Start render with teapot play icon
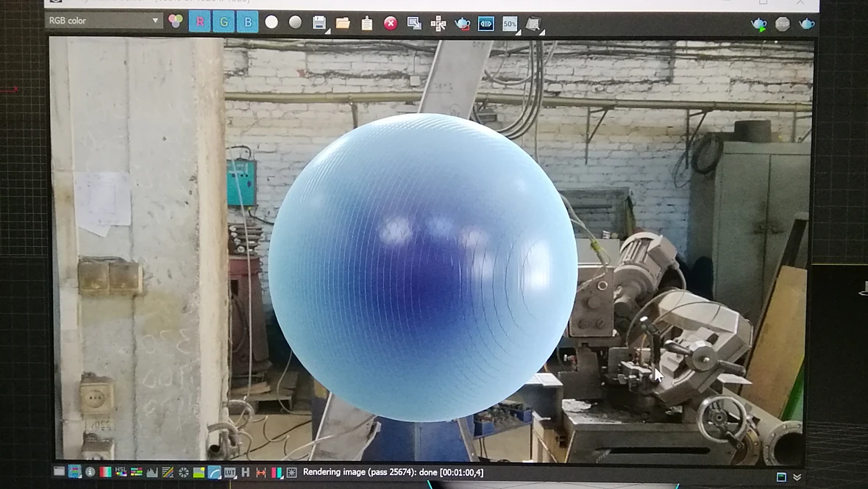The width and height of the screenshot is (868, 489). click(x=758, y=24)
